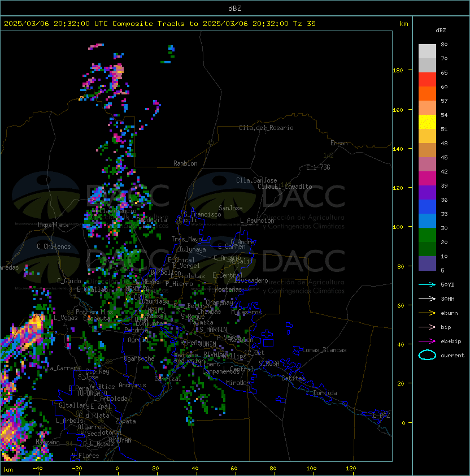Click the 'M_Caseros' map label

click(x=246, y=312)
